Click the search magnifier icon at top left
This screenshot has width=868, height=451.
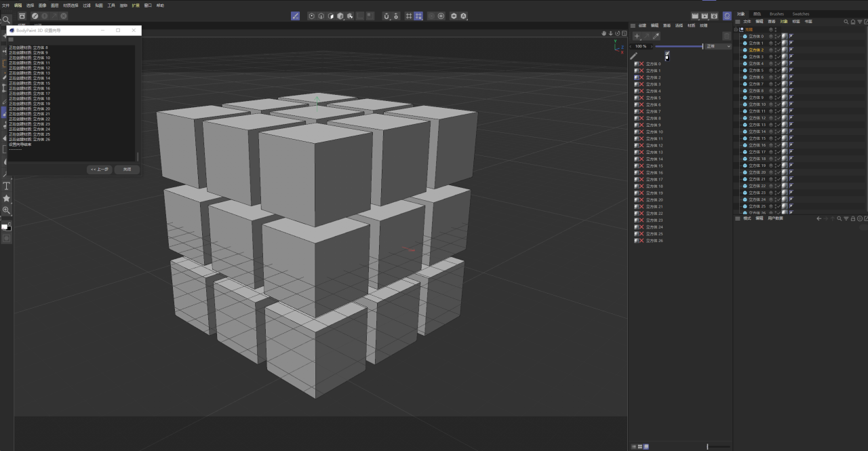click(x=7, y=19)
